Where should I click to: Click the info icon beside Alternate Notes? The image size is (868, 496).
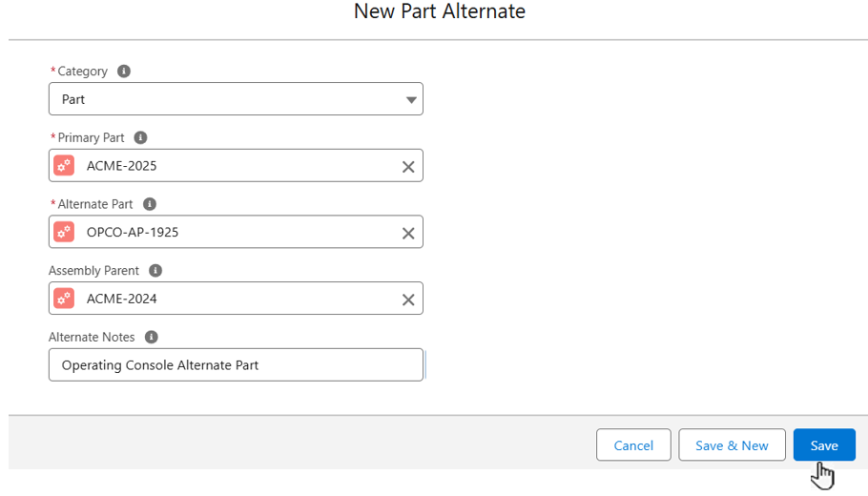point(151,337)
